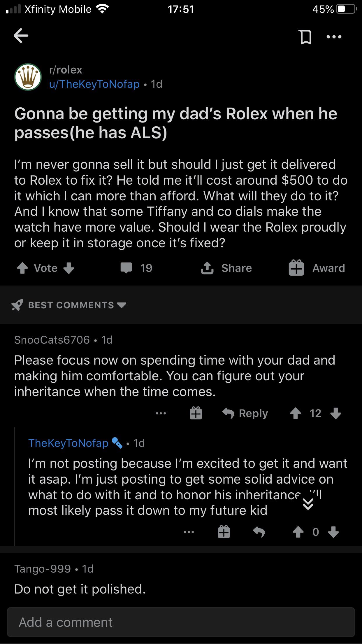This screenshot has width=362, height=644.
Task: Downvote SnooCats6706's comment
Action: 336,413
